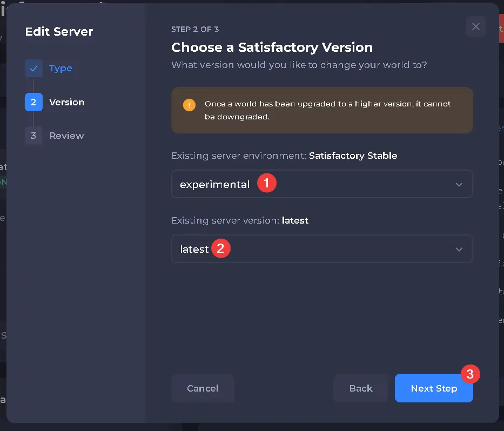Image resolution: width=504 pixels, height=431 pixels.
Task: Click the 'Existing server version: latest' label
Action: coord(240,220)
